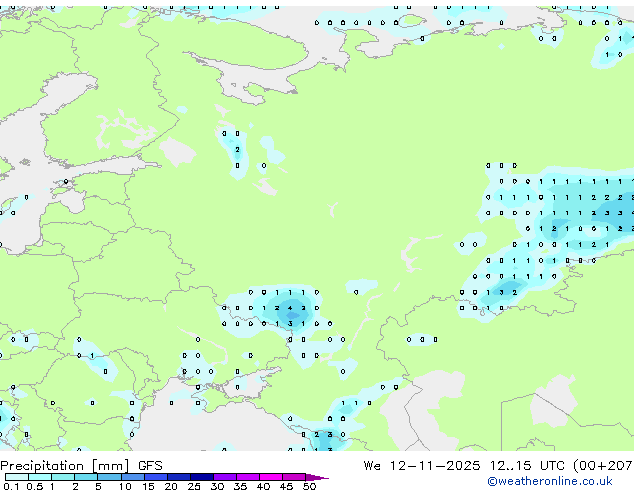Click the over-50 mm purple arrow tip
634x490 pixels.
(317, 477)
